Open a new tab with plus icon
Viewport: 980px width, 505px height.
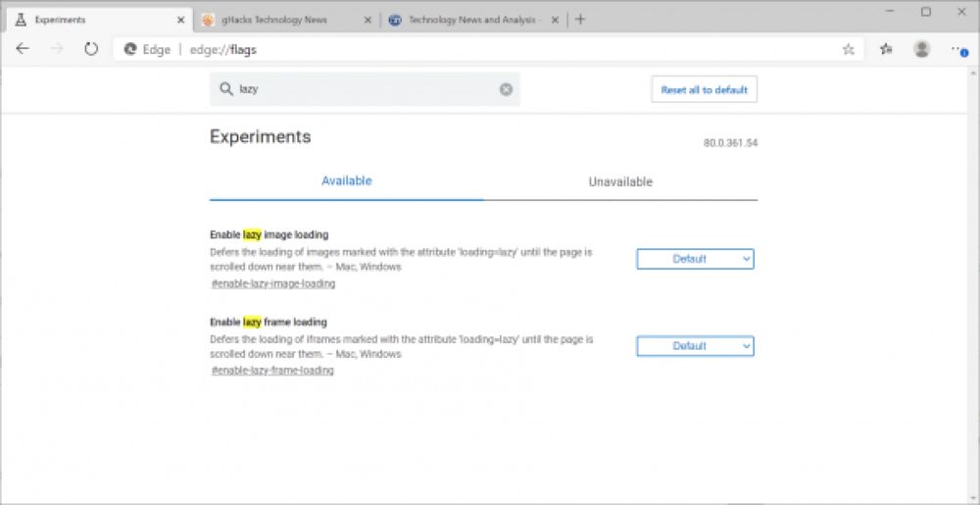(x=580, y=19)
